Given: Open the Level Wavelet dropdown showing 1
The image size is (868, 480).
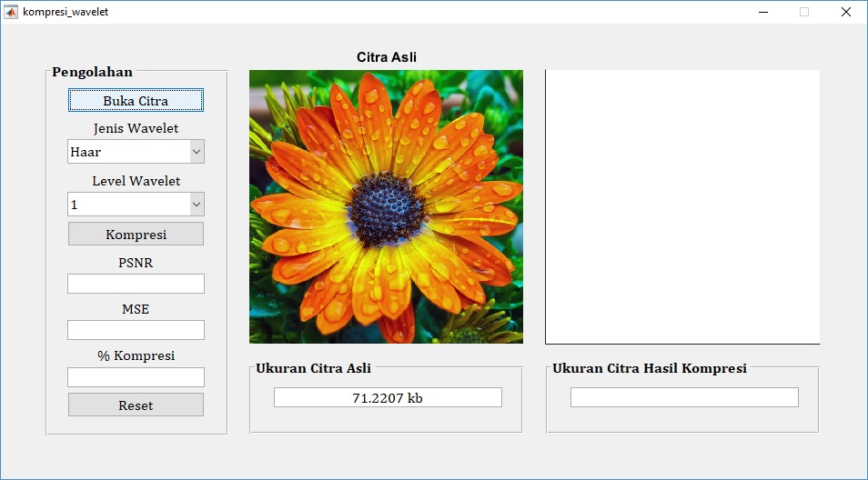Looking at the screenshot, I should pos(136,205).
